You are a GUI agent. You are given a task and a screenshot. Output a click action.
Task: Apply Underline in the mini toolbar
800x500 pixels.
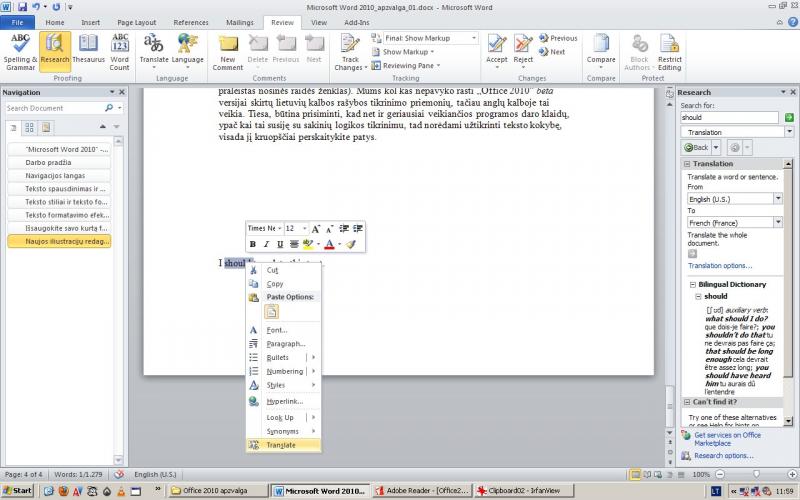pyautogui.click(x=280, y=244)
